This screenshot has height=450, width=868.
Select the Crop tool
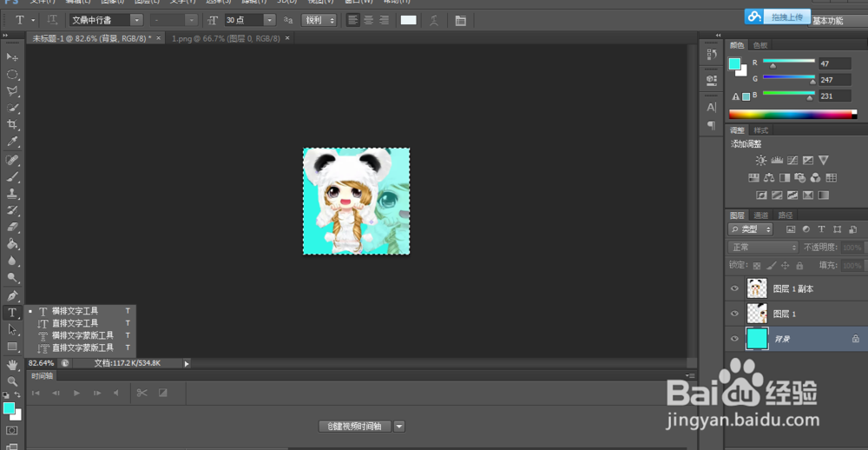click(12, 125)
